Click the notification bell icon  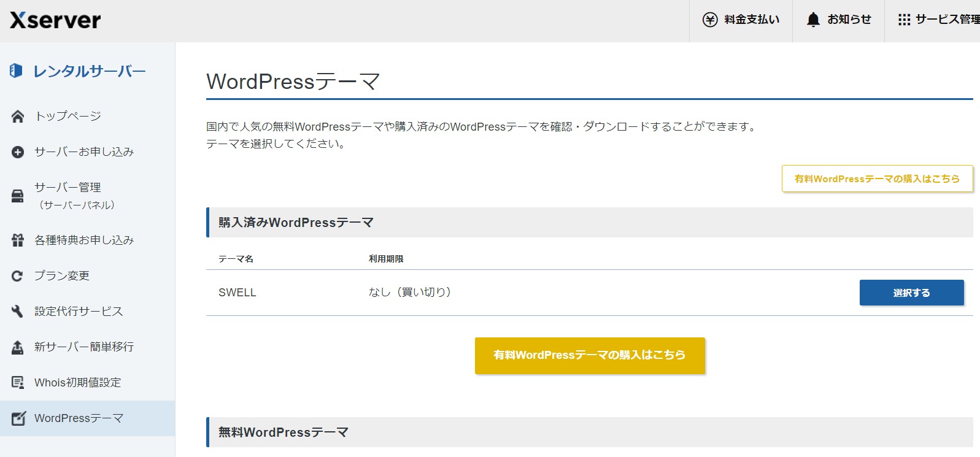coord(813,20)
